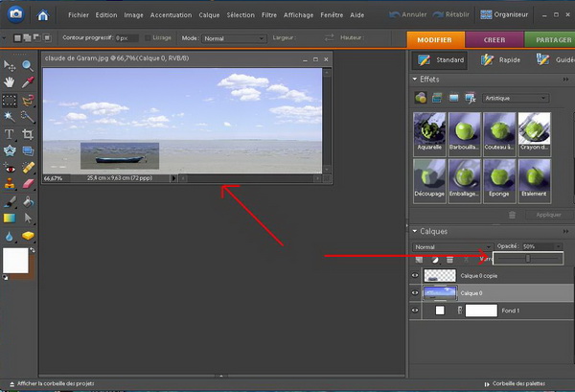This screenshot has width=575, height=392.
Task: Select the Rectangular Marquee tool
Action: pyautogui.click(x=10, y=100)
